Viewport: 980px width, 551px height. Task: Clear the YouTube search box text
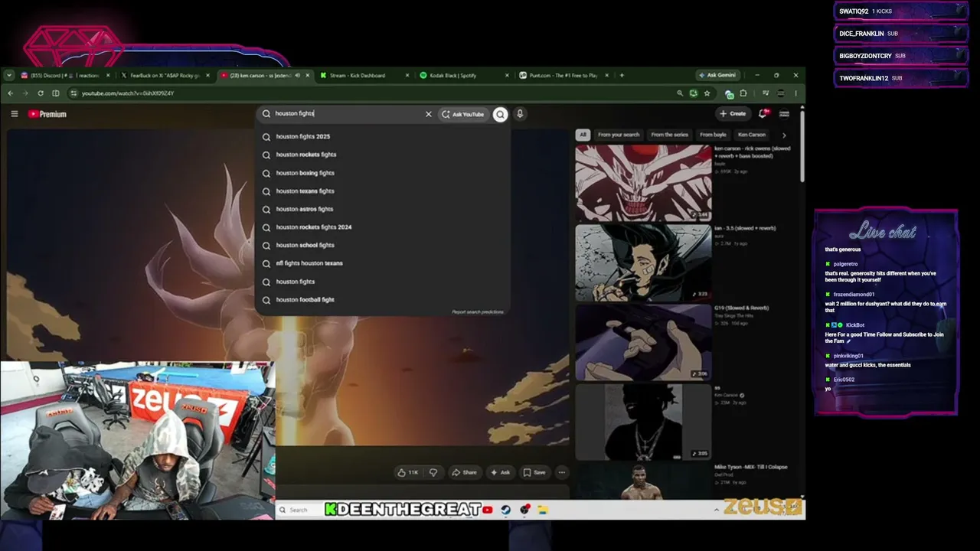tap(429, 114)
